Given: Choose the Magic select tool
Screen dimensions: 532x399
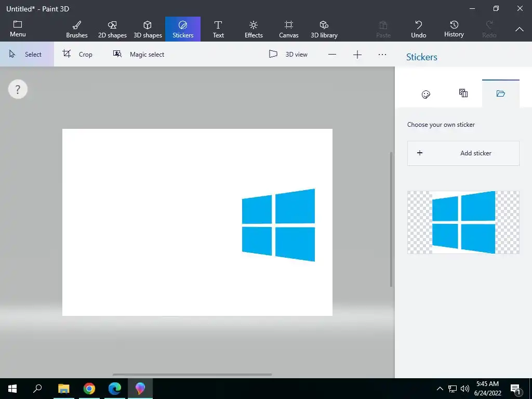Looking at the screenshot, I should 139,54.
